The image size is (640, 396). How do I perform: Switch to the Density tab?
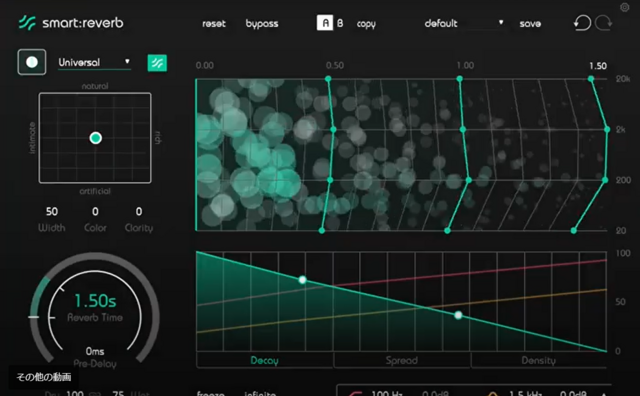tap(539, 360)
